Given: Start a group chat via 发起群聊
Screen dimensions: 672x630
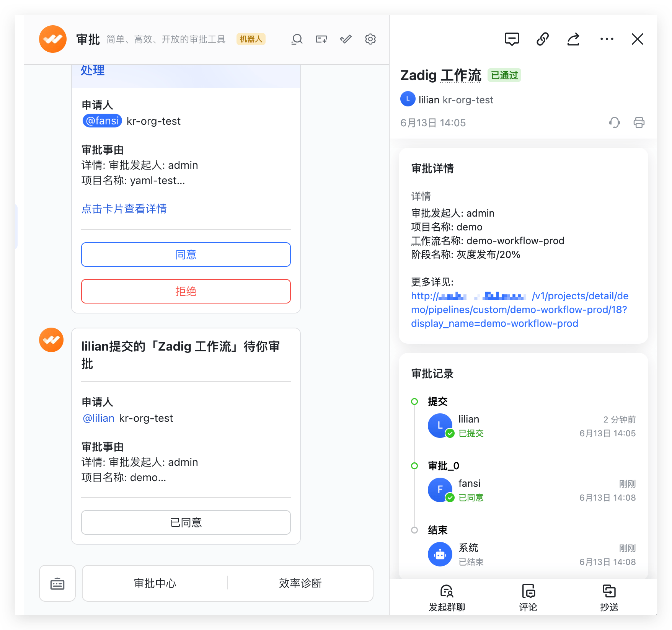Looking at the screenshot, I should pos(447,598).
